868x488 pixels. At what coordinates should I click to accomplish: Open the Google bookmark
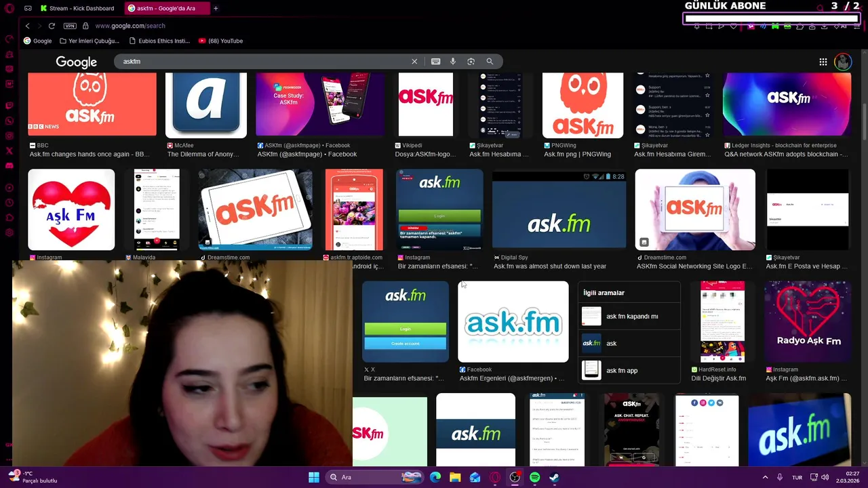[x=37, y=41]
